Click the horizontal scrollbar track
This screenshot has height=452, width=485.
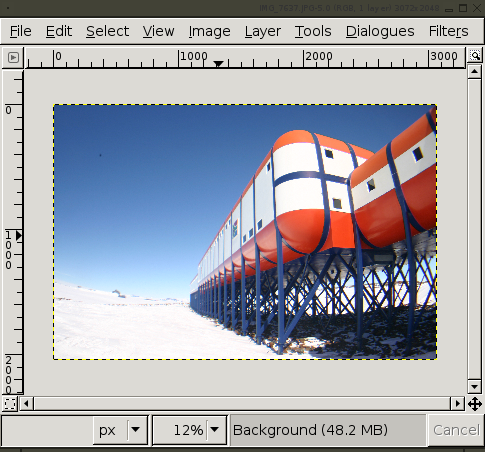point(242,404)
